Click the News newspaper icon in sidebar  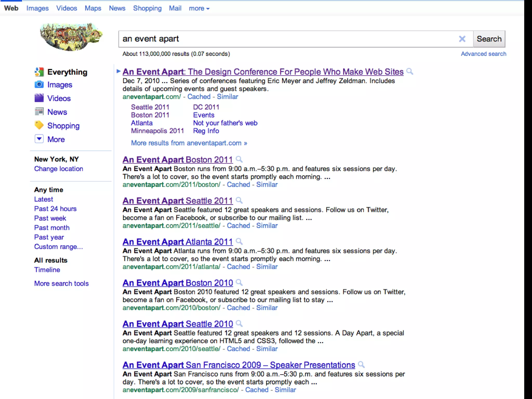(39, 112)
